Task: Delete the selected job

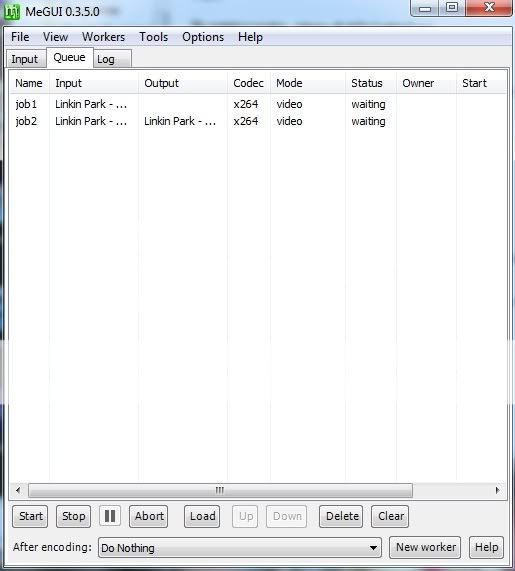Action: (x=341, y=516)
